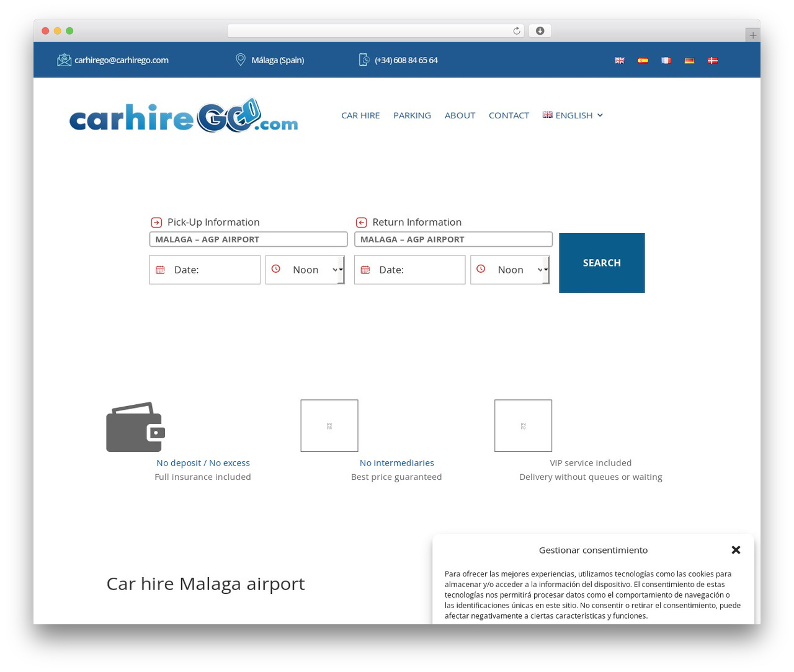Click the return time clock icon

[481, 269]
